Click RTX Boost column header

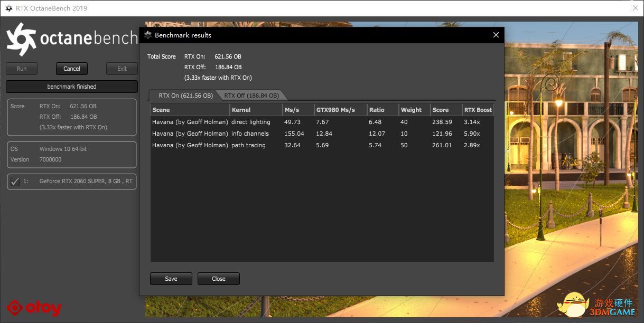tap(478, 110)
